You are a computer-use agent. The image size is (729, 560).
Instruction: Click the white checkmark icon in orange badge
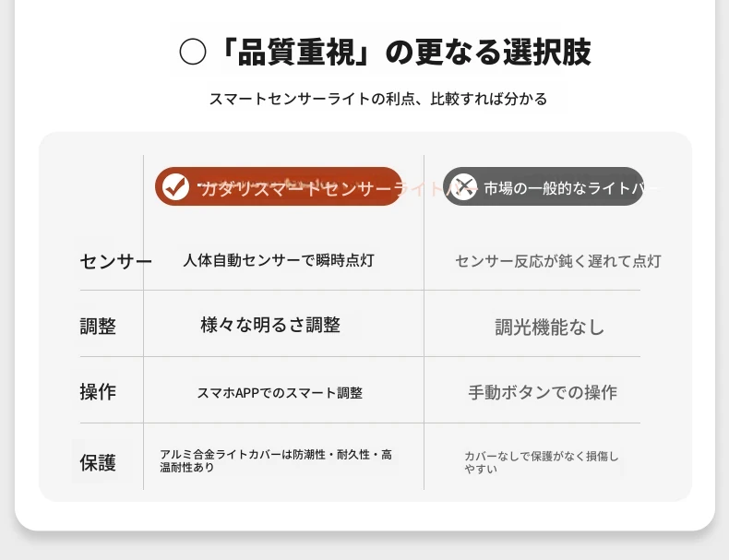pos(175,186)
